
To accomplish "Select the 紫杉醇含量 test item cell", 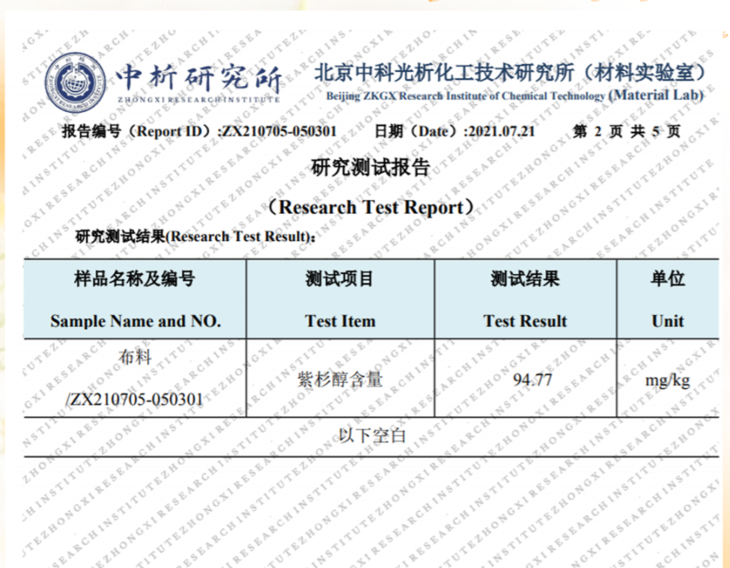I will click(x=340, y=379).
